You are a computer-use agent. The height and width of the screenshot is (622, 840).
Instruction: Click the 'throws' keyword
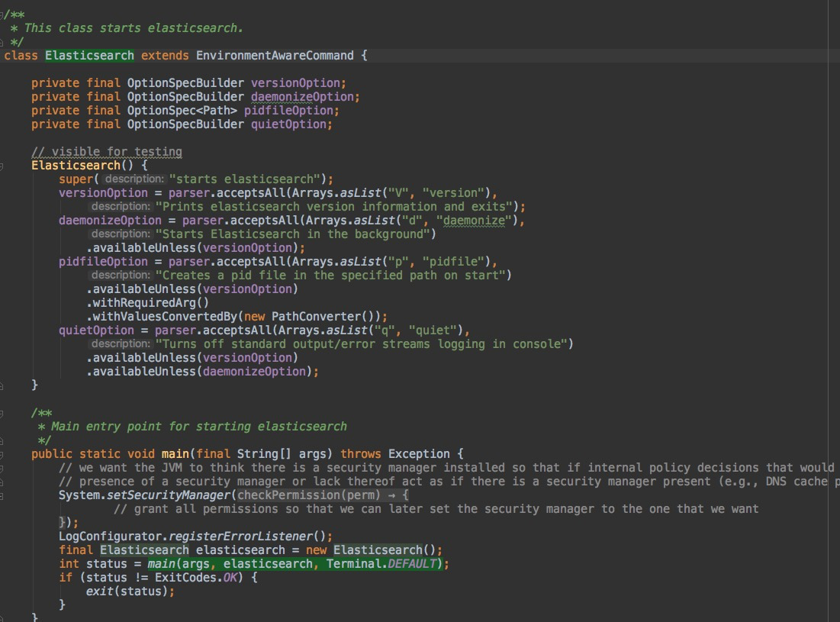(361, 454)
